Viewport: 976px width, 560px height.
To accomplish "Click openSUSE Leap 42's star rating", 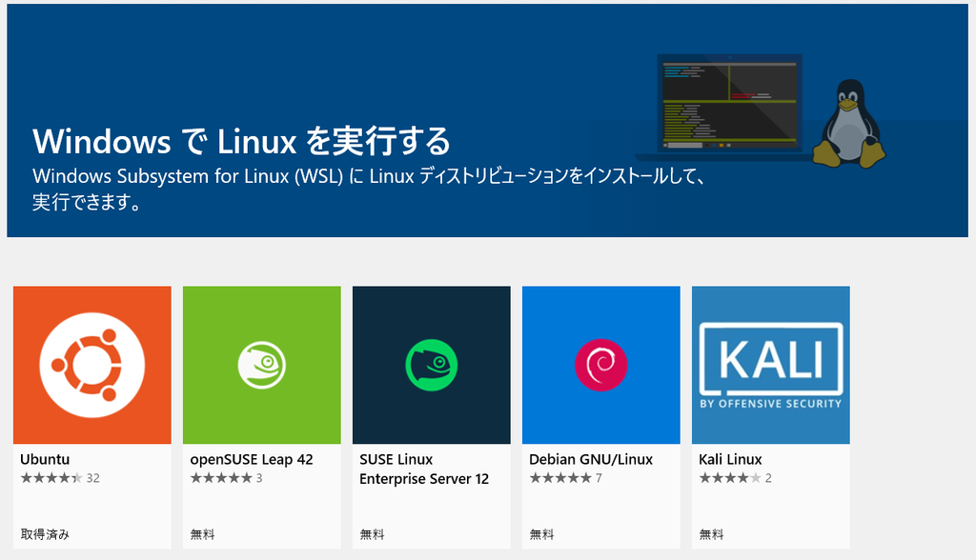I will pos(226,478).
